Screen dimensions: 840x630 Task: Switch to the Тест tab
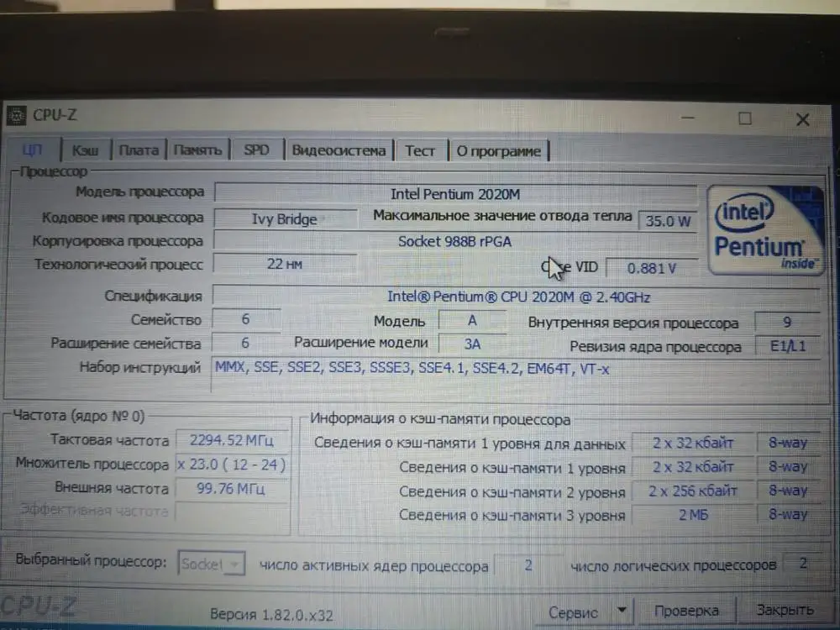(420, 151)
